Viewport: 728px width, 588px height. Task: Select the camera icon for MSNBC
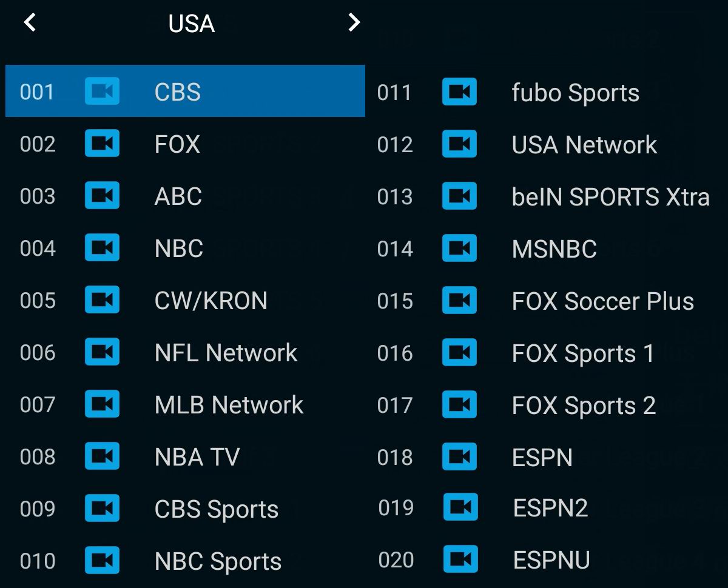460,249
